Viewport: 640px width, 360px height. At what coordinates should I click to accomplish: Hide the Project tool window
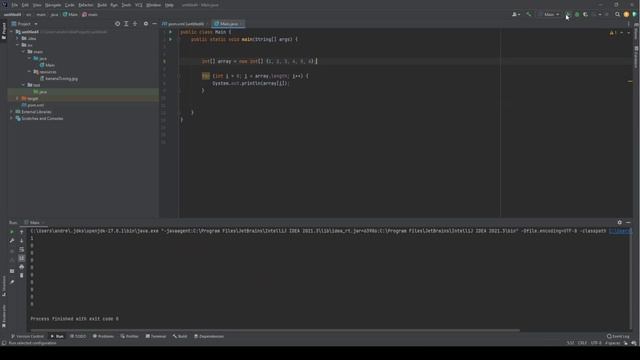[154, 24]
